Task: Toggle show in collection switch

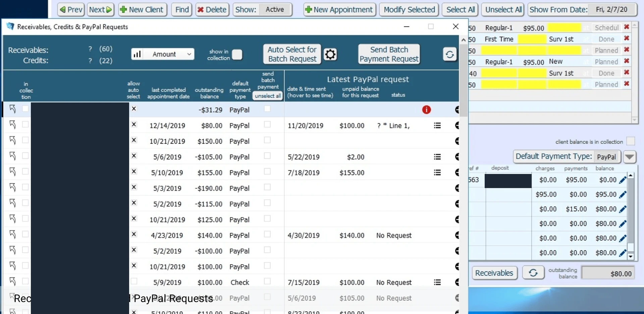Action: click(x=237, y=54)
